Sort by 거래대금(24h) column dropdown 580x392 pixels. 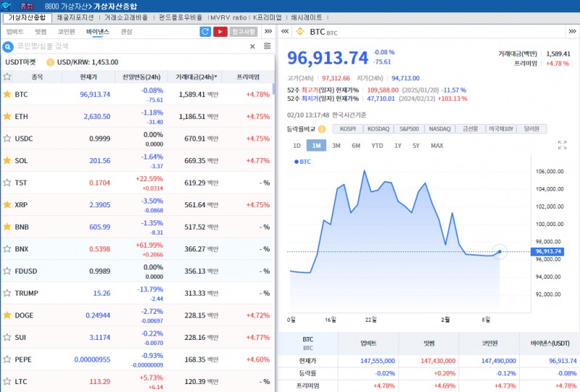point(196,77)
